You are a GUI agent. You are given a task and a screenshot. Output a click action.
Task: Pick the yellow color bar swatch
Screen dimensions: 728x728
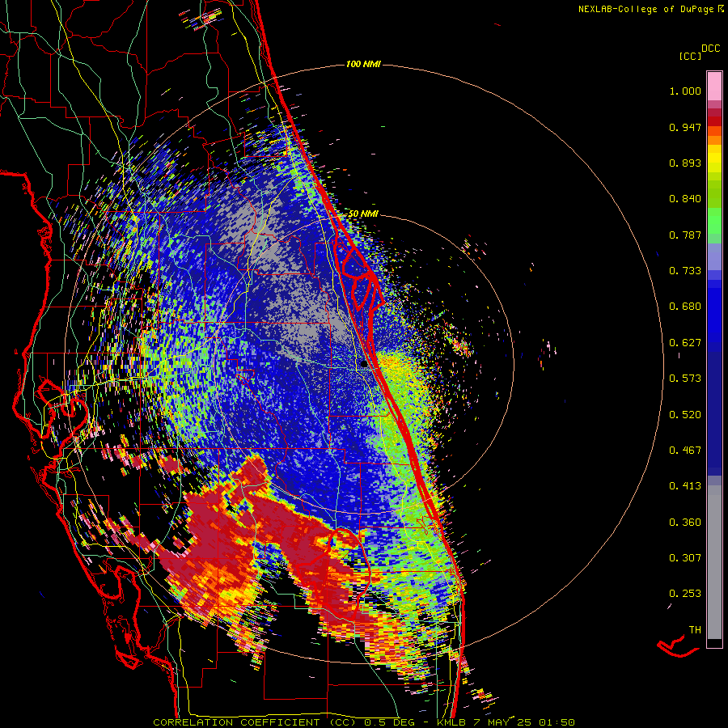(x=714, y=158)
